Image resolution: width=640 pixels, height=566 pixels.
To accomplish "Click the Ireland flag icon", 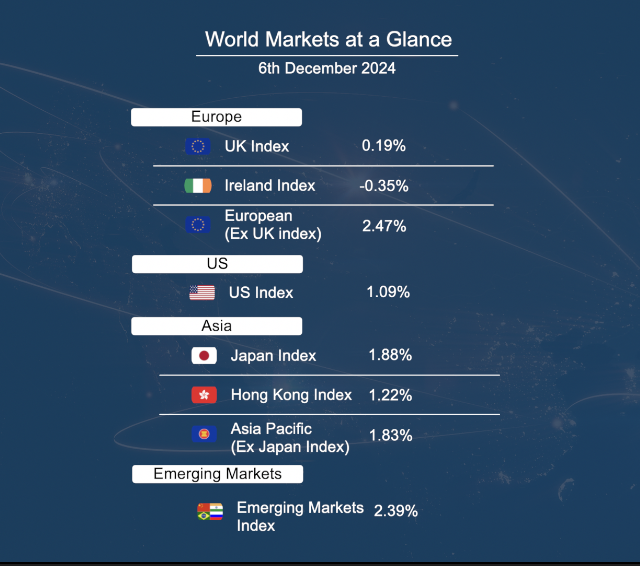I will pyautogui.click(x=198, y=186).
